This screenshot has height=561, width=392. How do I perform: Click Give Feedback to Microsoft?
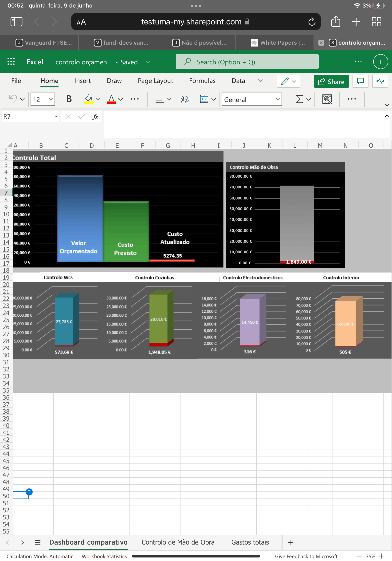[x=306, y=556]
